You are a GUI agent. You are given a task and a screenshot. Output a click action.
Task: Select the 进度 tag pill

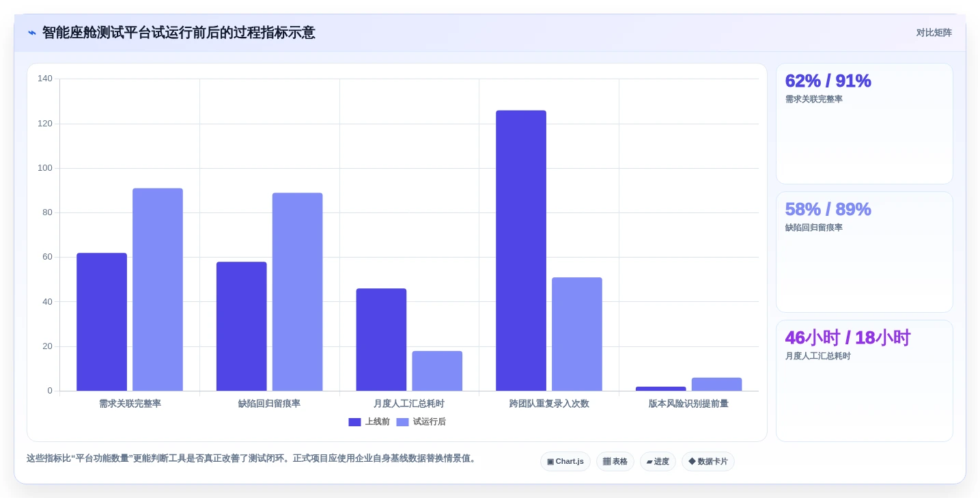658,462
